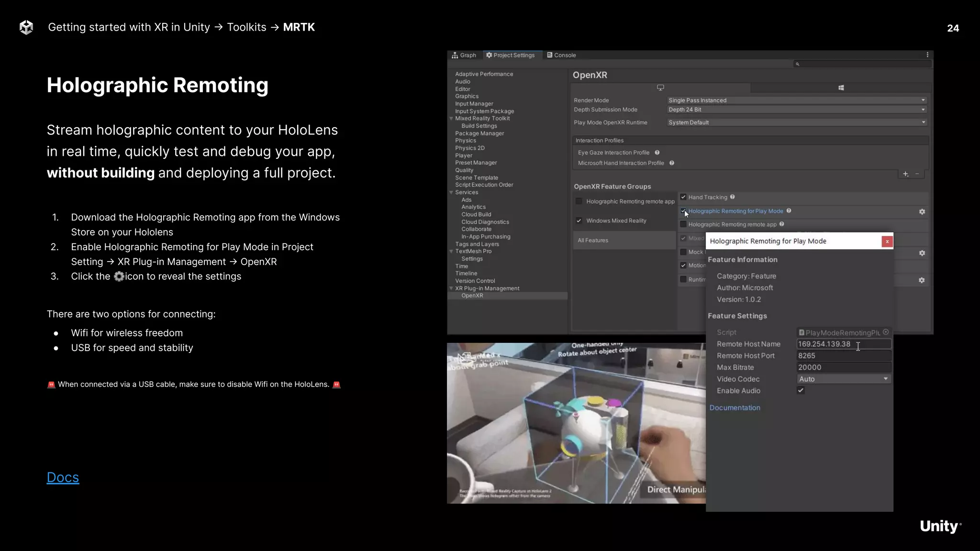Screen dimensions: 980x551
Task: Toggle the Motion feature checkbox
Action: (x=683, y=265)
